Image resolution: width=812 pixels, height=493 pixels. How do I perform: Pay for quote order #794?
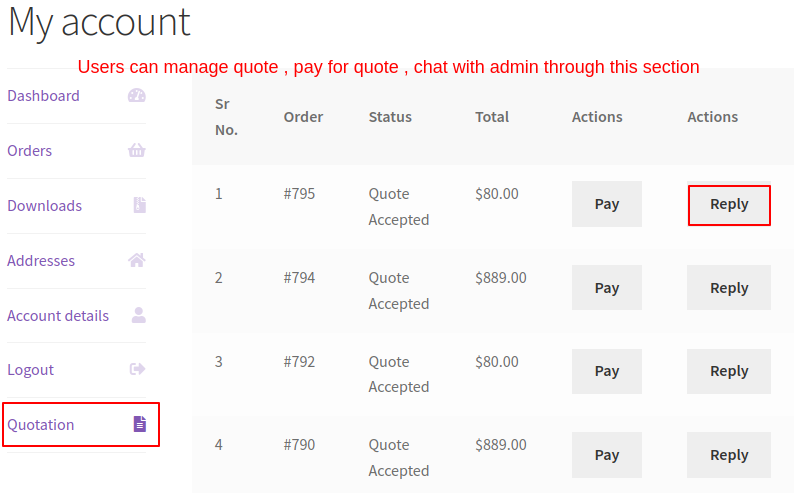606,287
